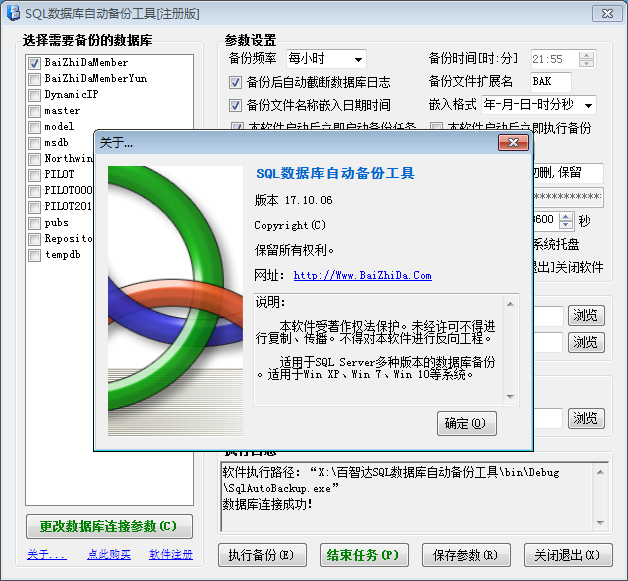Click the seconds spinner up arrow

[566, 216]
